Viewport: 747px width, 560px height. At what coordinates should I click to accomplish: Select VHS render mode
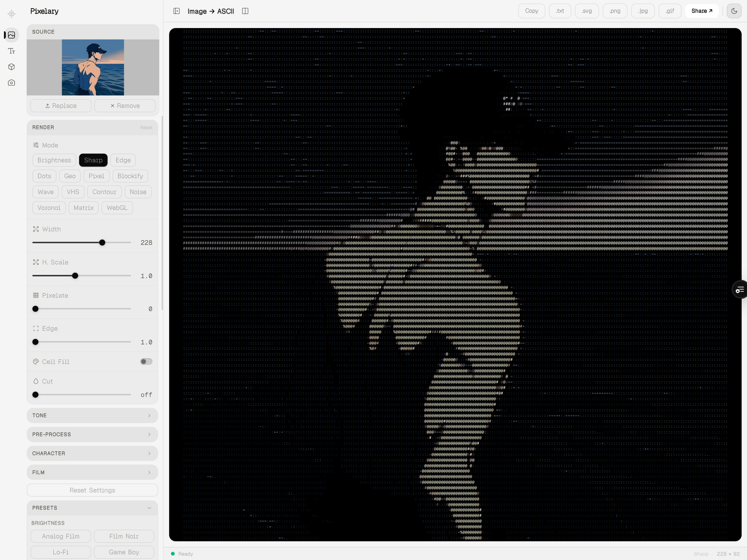73,192
